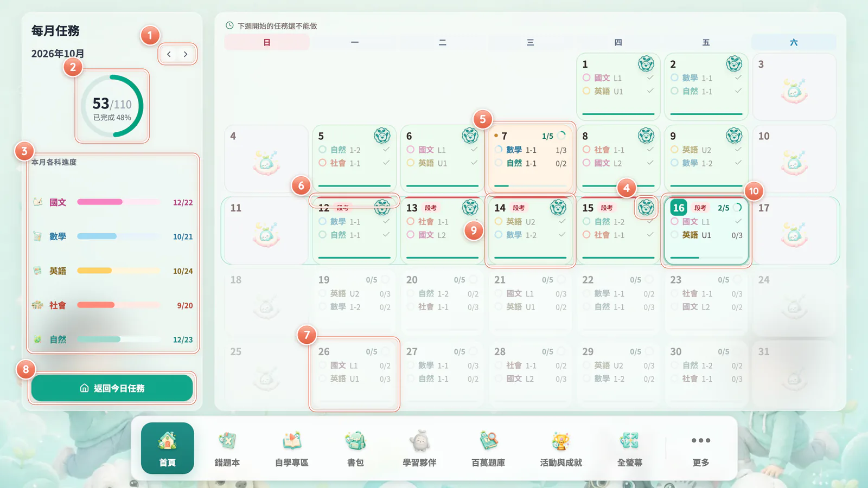Toggle the 英語 U1 task circle on day 16
This screenshot has height=488, width=868.
(x=674, y=235)
